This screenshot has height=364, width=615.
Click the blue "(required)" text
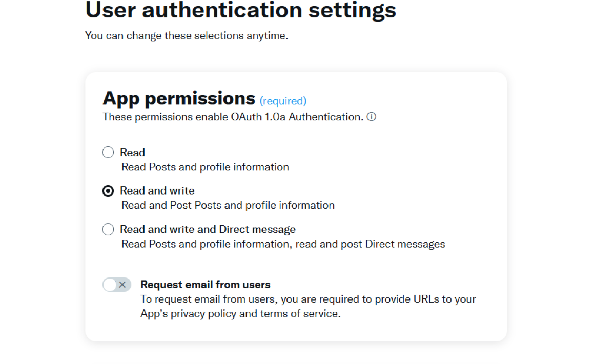click(x=283, y=101)
